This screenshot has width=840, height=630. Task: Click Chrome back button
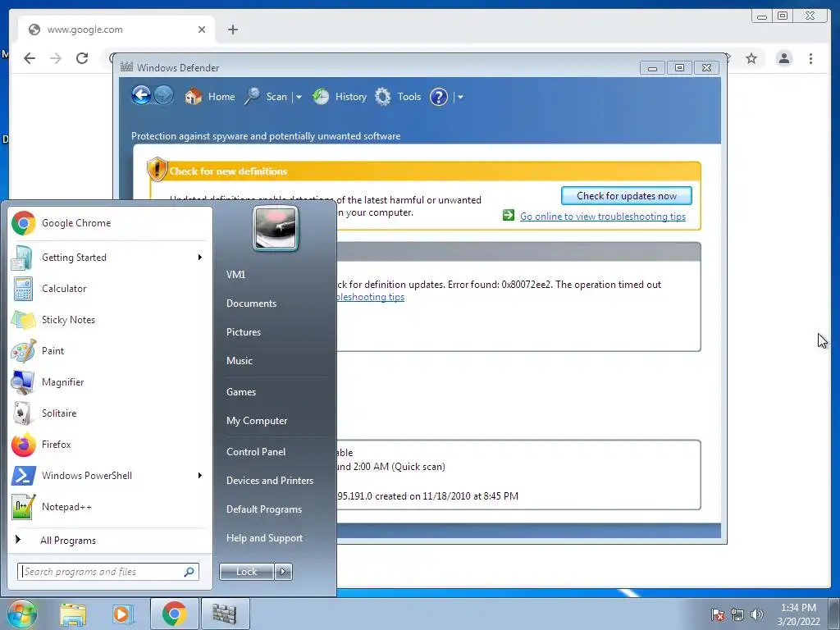(30, 58)
